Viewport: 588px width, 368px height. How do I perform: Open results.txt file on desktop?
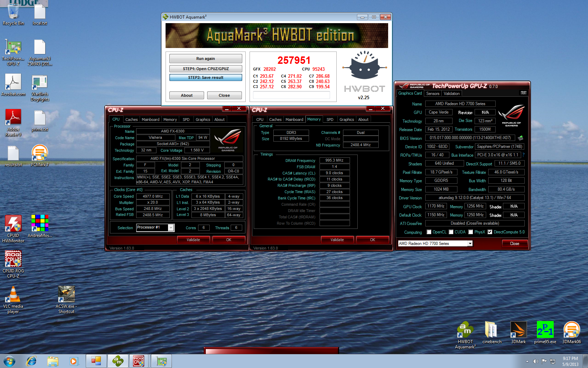pyautogui.click(x=13, y=156)
